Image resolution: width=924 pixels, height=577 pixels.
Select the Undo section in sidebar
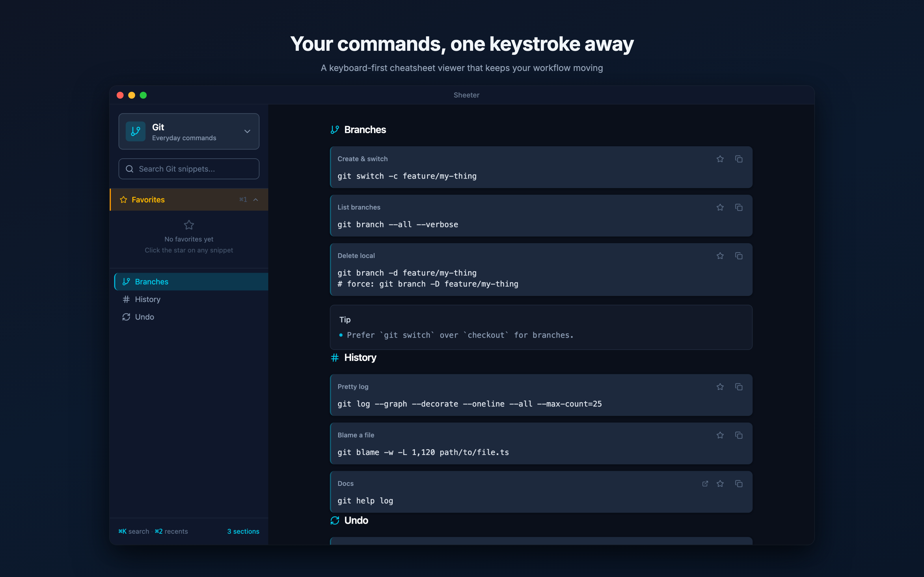coord(144,317)
